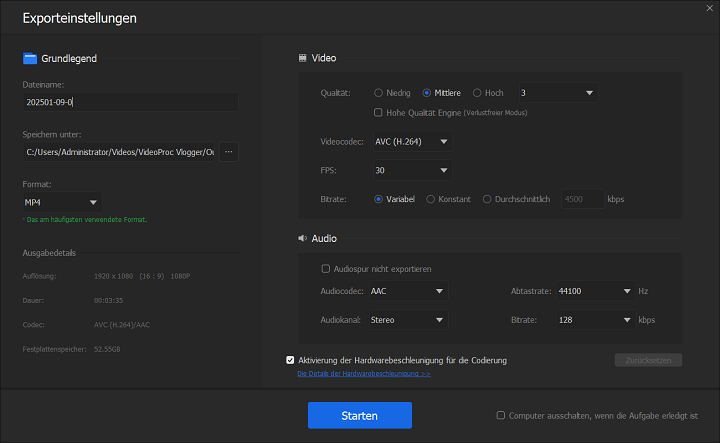Click the Dateiname text field
Image resolution: width=720 pixels, height=443 pixels.
(x=130, y=102)
